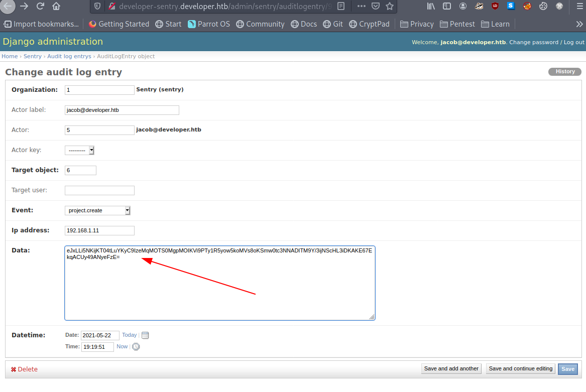
Task: Bookmark this page with the star icon
Action: click(390, 7)
